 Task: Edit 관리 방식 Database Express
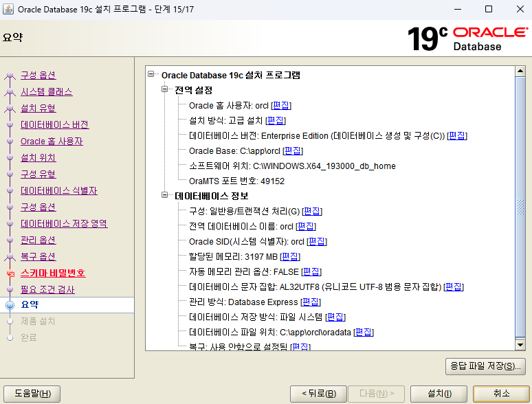[x=311, y=302]
